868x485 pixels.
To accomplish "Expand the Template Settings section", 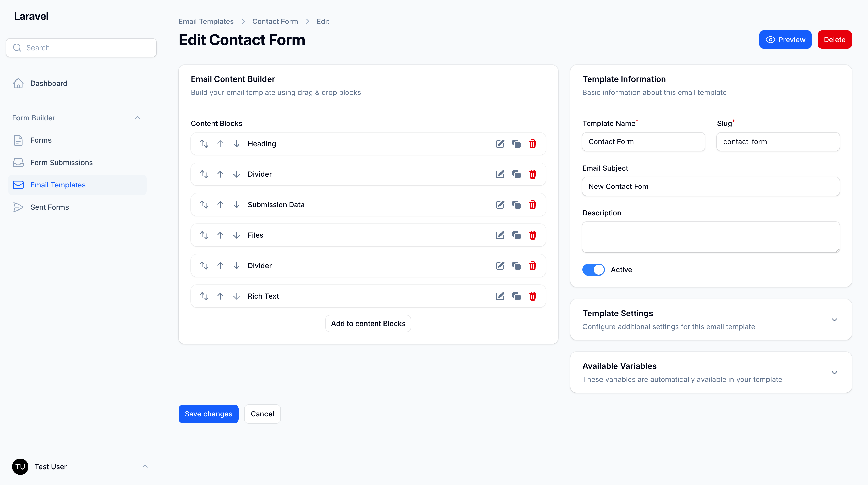I will (x=835, y=319).
